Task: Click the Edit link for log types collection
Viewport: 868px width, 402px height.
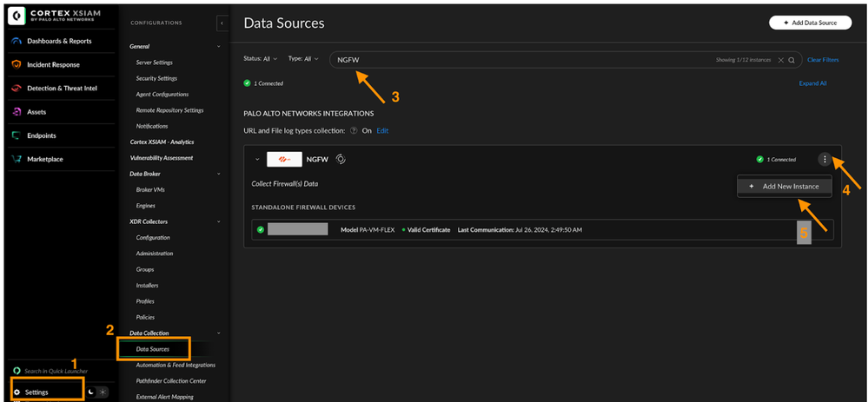Action: click(x=382, y=130)
